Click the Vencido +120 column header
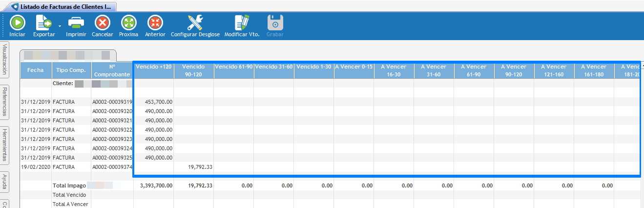The height and width of the screenshot is (208, 644). pyautogui.click(x=153, y=67)
